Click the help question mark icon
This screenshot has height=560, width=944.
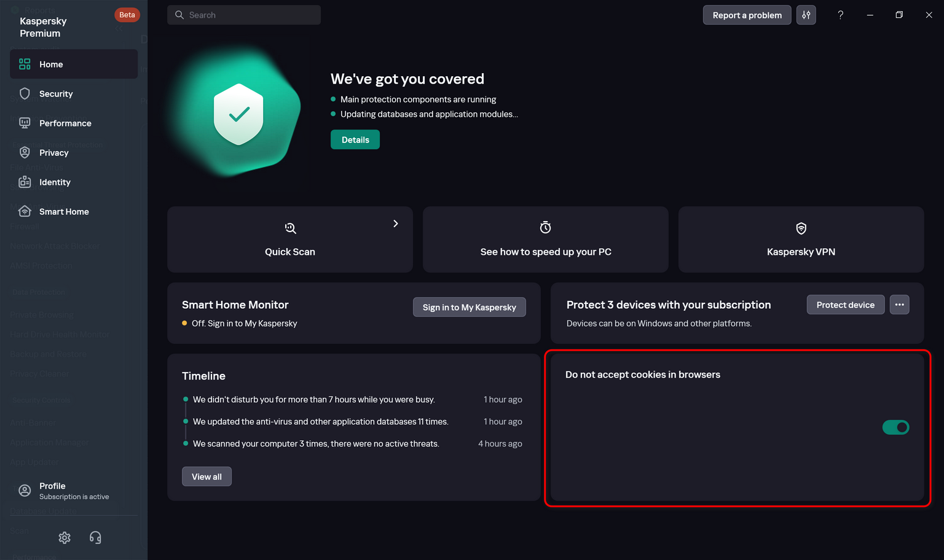[x=840, y=15]
